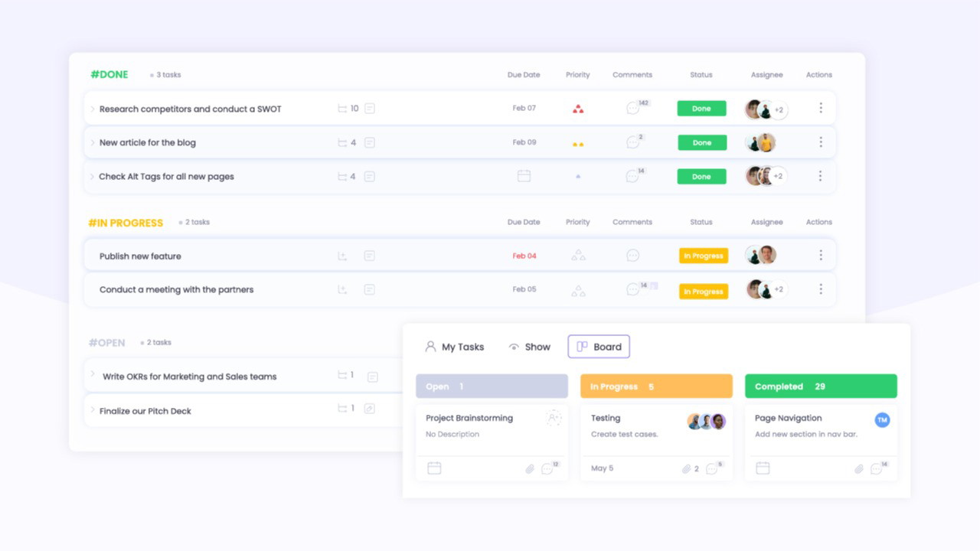The height and width of the screenshot is (551, 980).
Task: Set due date for Check Alt Tags task
Action: click(524, 176)
